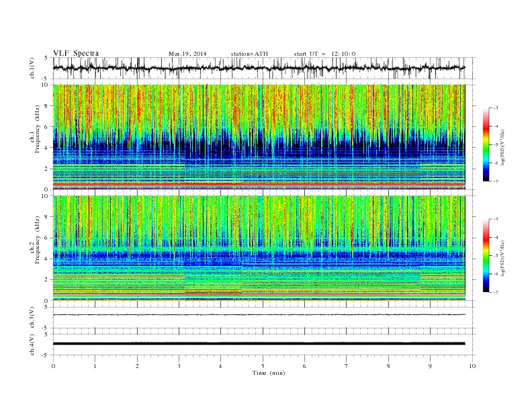Click time-axis tick label "10" minutes
This screenshot has height=411, width=532.
tap(472, 366)
